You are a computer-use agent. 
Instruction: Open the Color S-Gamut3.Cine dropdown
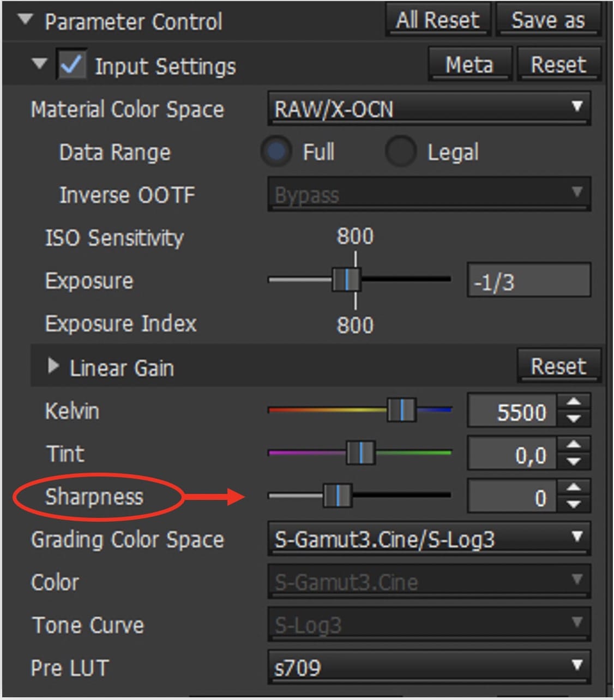(x=429, y=581)
